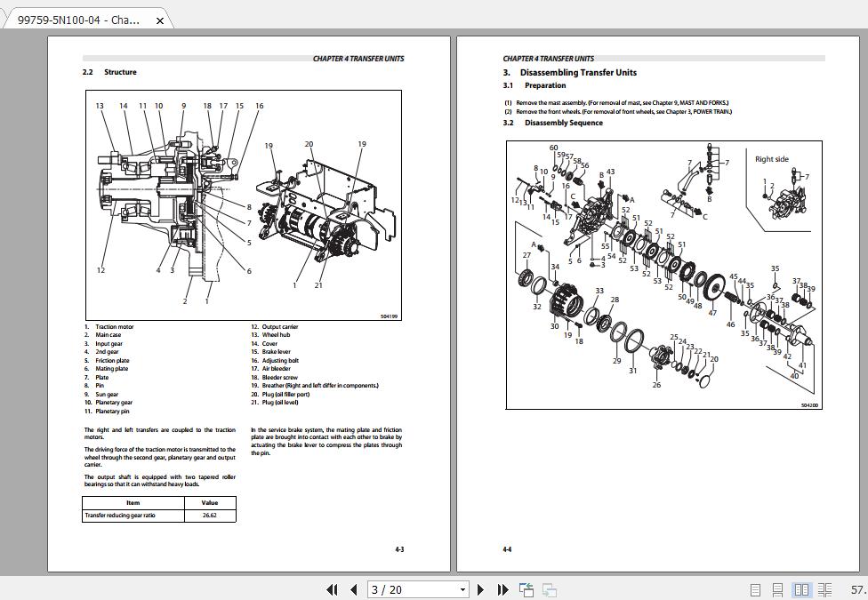The image size is (868, 600).
Task: Switch to single page view
Action: click(x=756, y=589)
